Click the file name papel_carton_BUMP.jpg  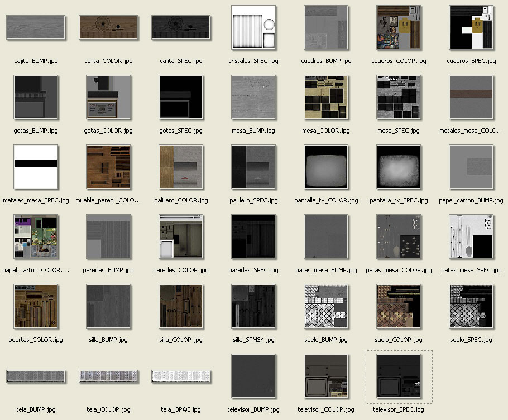point(471,200)
